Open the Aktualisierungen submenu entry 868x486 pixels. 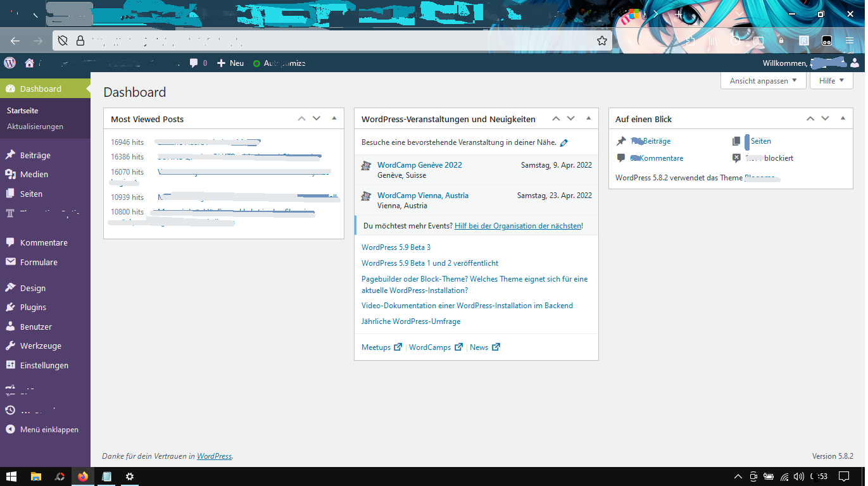point(35,127)
